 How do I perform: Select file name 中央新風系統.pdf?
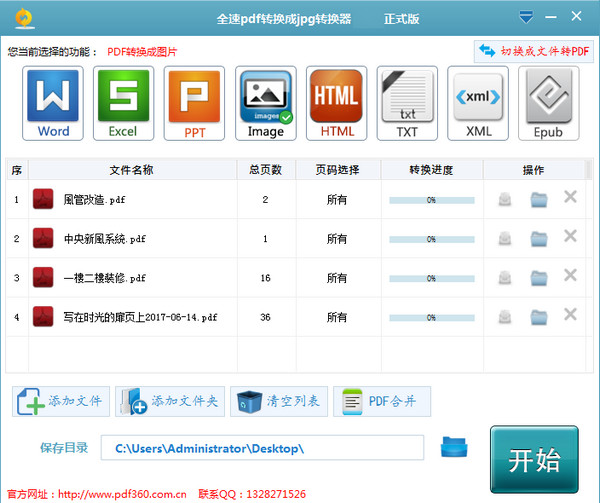pyautogui.click(x=105, y=239)
